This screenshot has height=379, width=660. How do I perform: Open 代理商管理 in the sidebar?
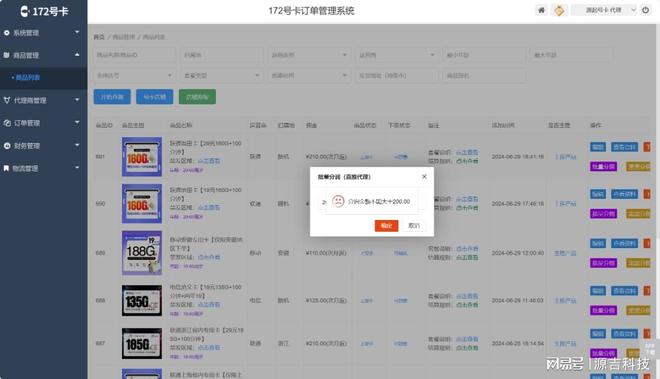tap(44, 100)
